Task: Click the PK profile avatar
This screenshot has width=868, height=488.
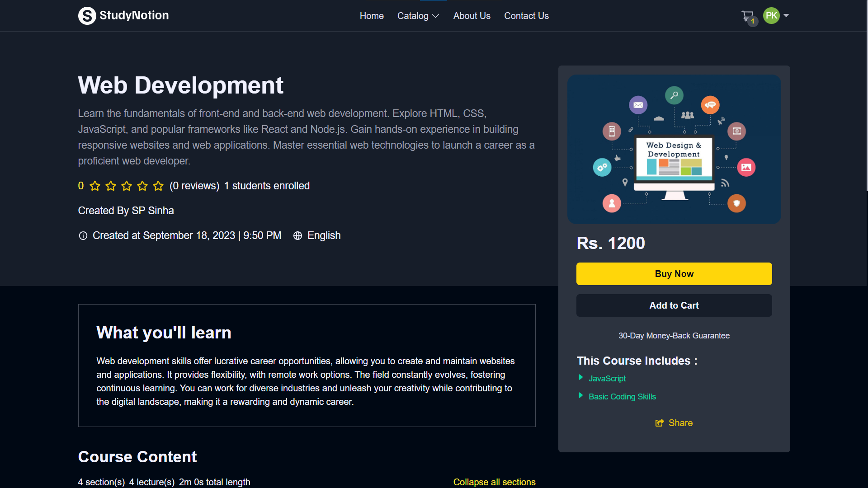Action: tap(771, 16)
